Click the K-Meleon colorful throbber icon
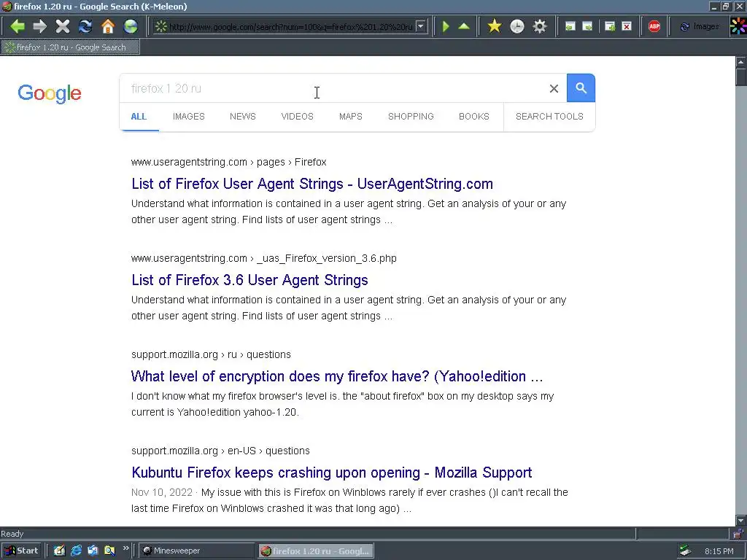The width and height of the screenshot is (747, 560). tap(738, 26)
